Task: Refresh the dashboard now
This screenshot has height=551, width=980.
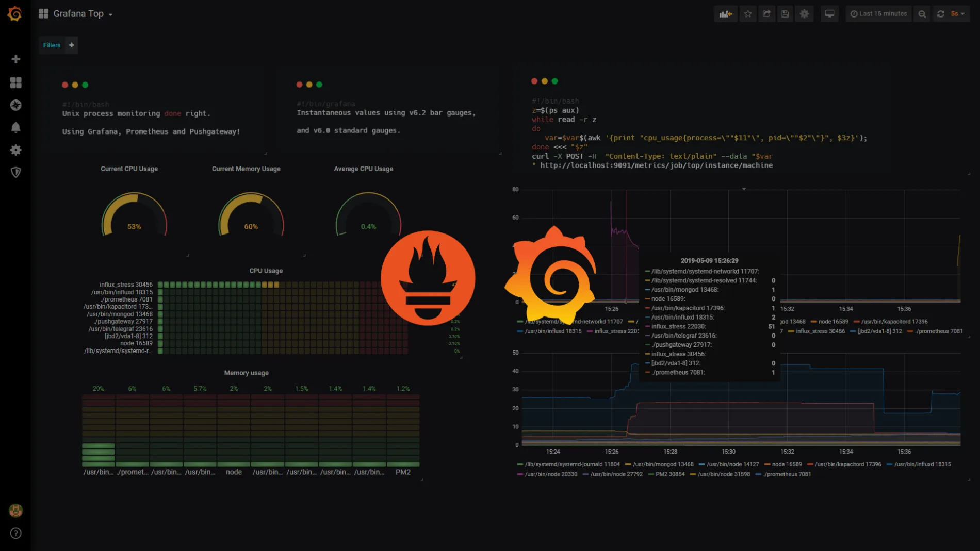Action: (x=941, y=14)
